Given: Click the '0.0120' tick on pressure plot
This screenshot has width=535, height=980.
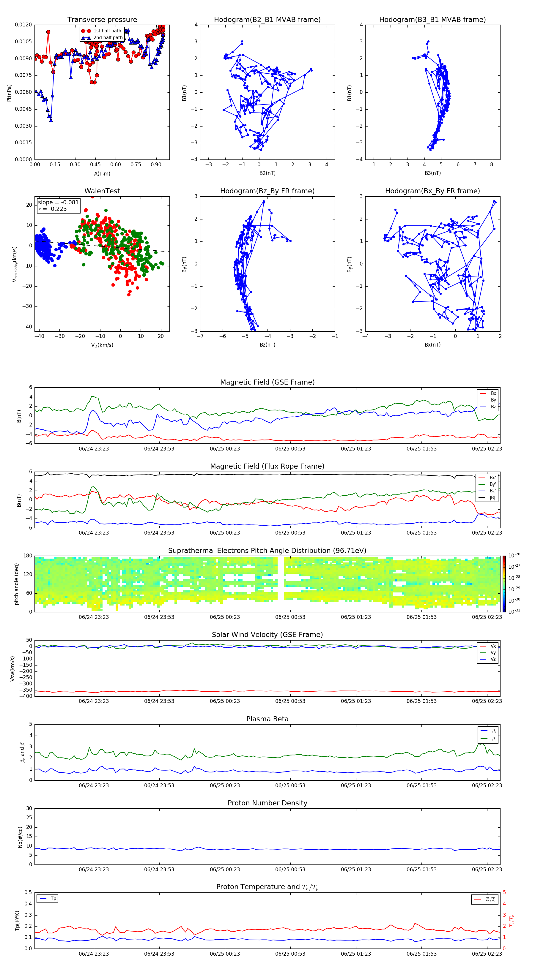Looking at the screenshot, I should pos(23,25).
